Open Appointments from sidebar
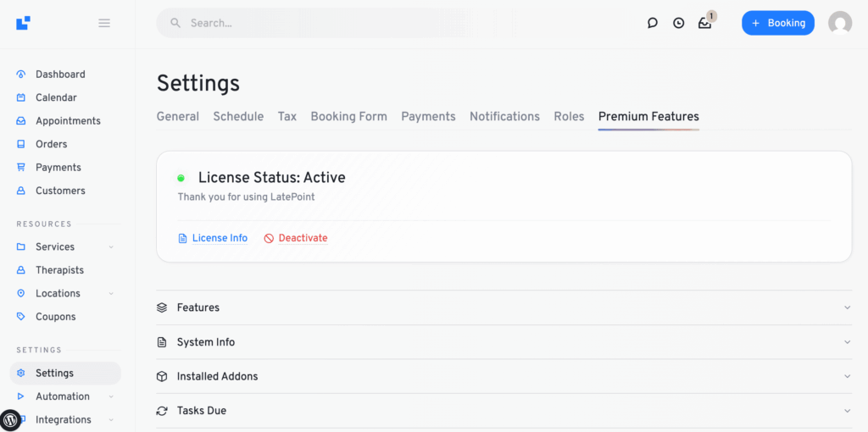 [x=68, y=120]
